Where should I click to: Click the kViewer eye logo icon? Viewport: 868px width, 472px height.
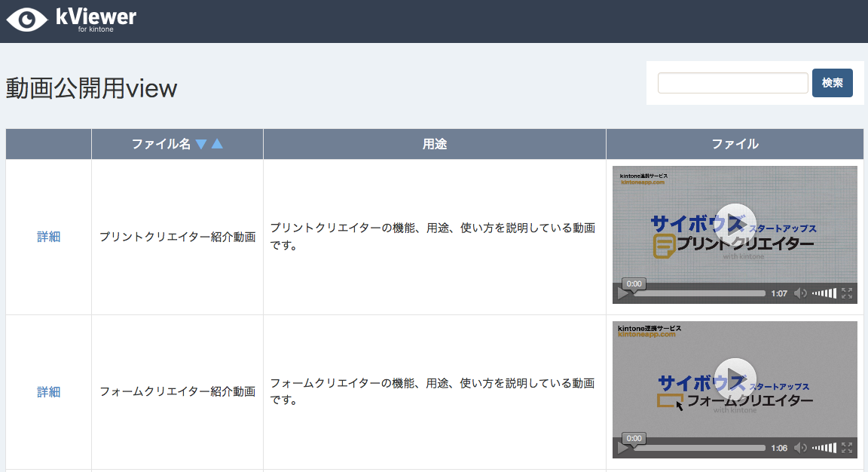[x=26, y=19]
